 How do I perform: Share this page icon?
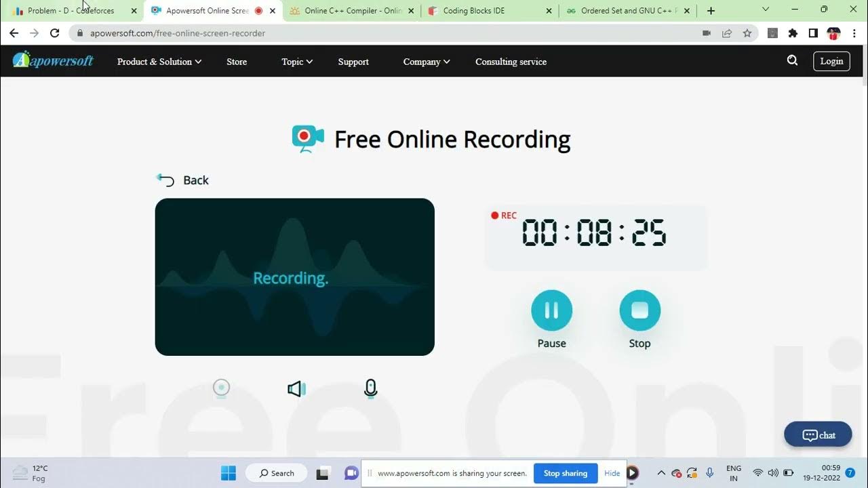pyautogui.click(x=727, y=33)
